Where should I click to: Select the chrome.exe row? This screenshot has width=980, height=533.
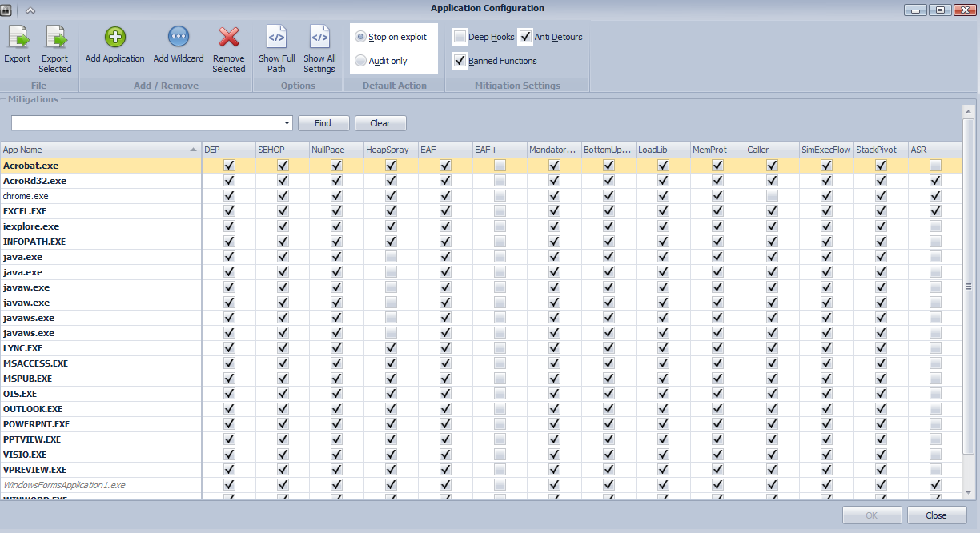tap(480, 196)
